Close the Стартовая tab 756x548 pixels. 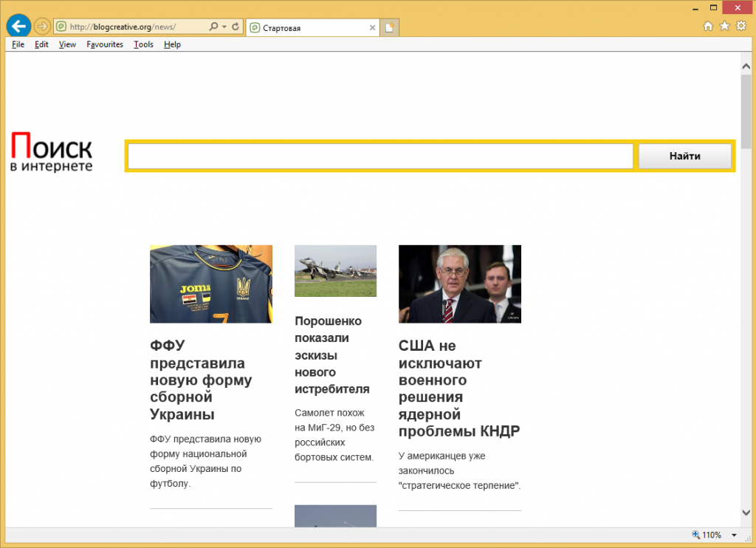tap(373, 28)
